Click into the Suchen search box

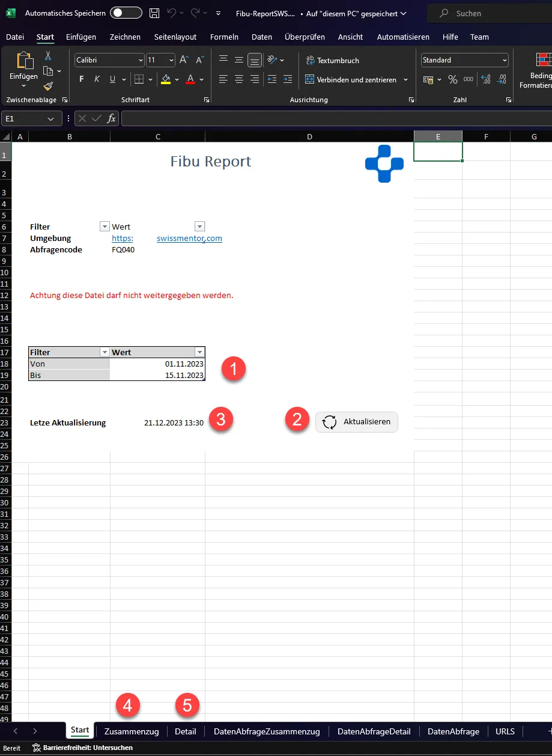(490, 13)
